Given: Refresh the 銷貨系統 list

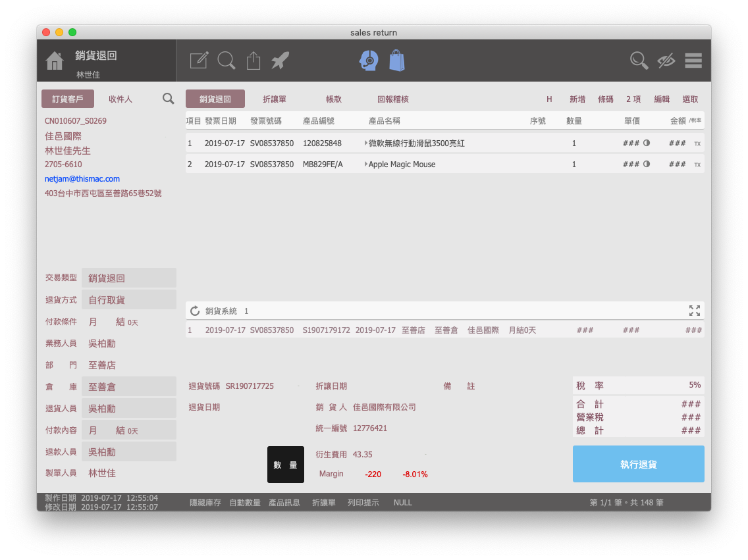Looking at the screenshot, I should coord(195,311).
